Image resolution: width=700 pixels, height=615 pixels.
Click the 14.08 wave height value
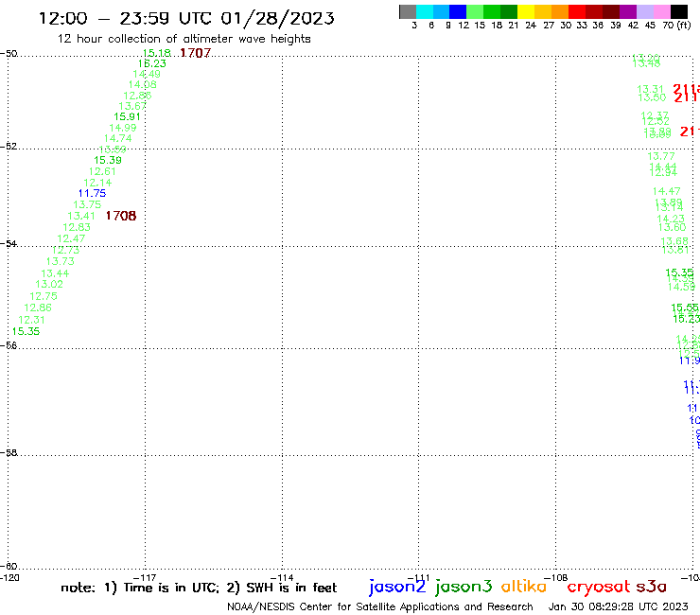(x=143, y=84)
